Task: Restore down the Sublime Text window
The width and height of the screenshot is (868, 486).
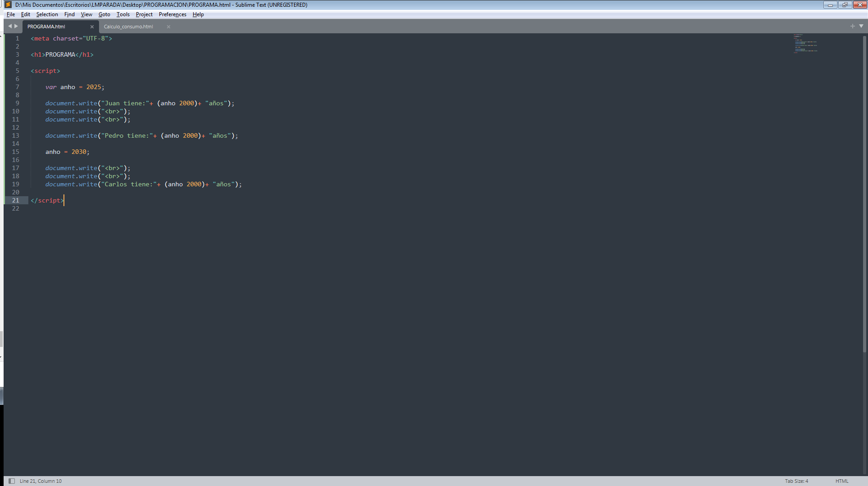Action: 845,5
